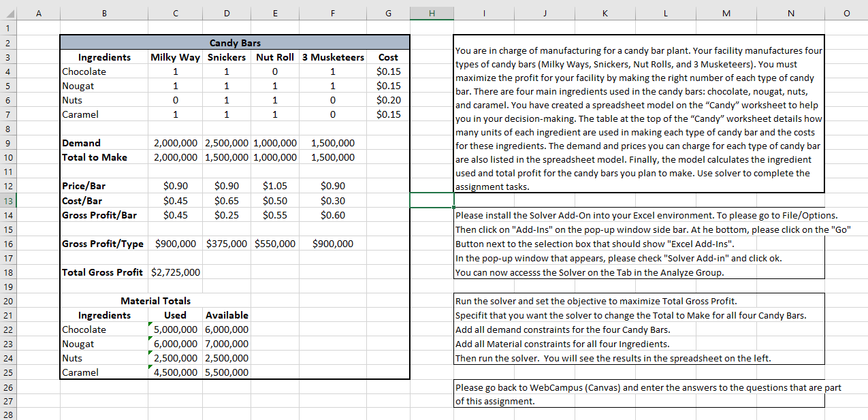Click the 'Cost' column heading cell
This screenshot has width=868, height=420.
pyautogui.click(x=388, y=57)
